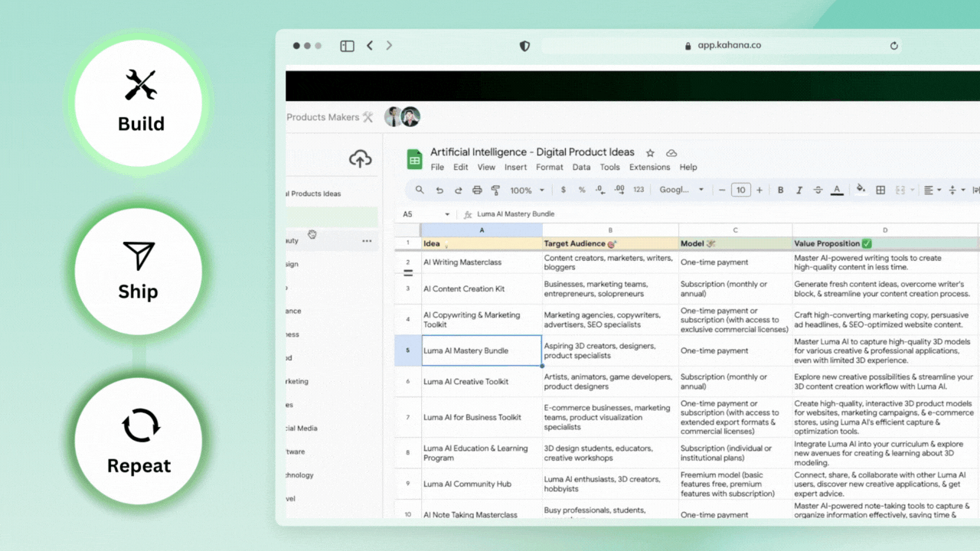Click the cloud upload icon in sidebar
Screen dimensions: 980x551
(360, 158)
